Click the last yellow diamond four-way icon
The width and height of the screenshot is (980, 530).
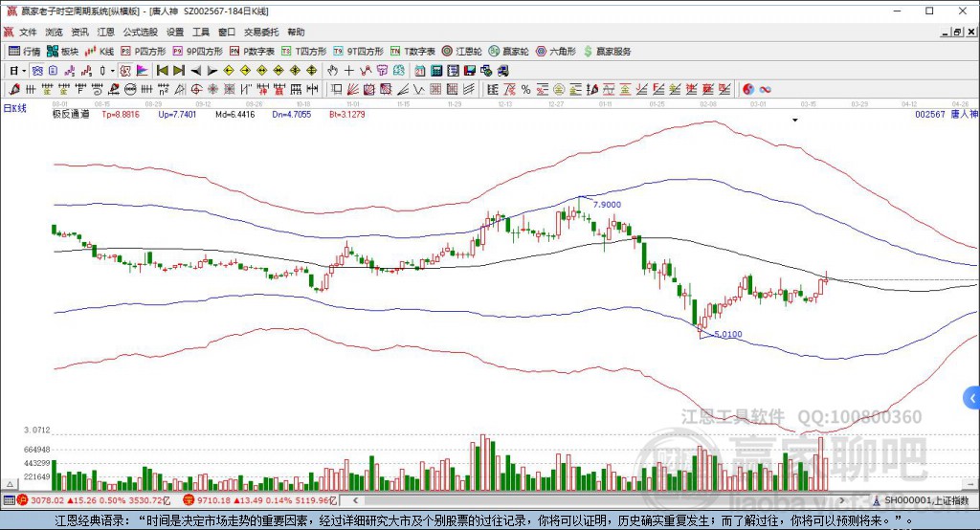[311, 71]
